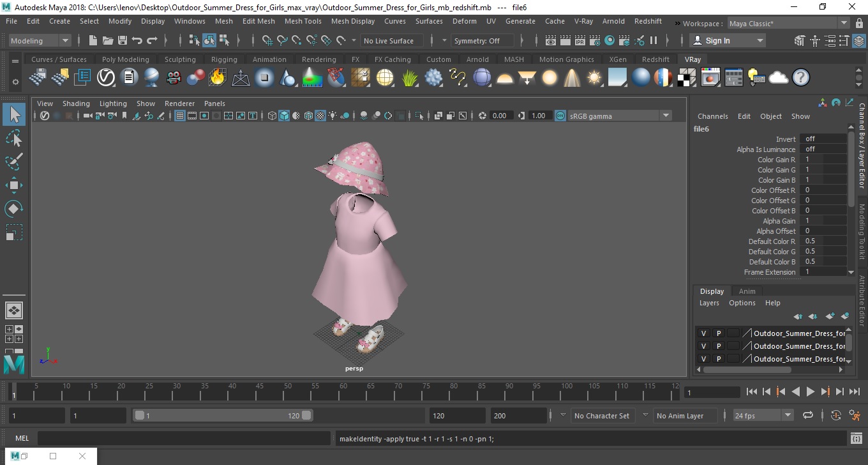Click the Layers menu in layer editor

pos(709,303)
